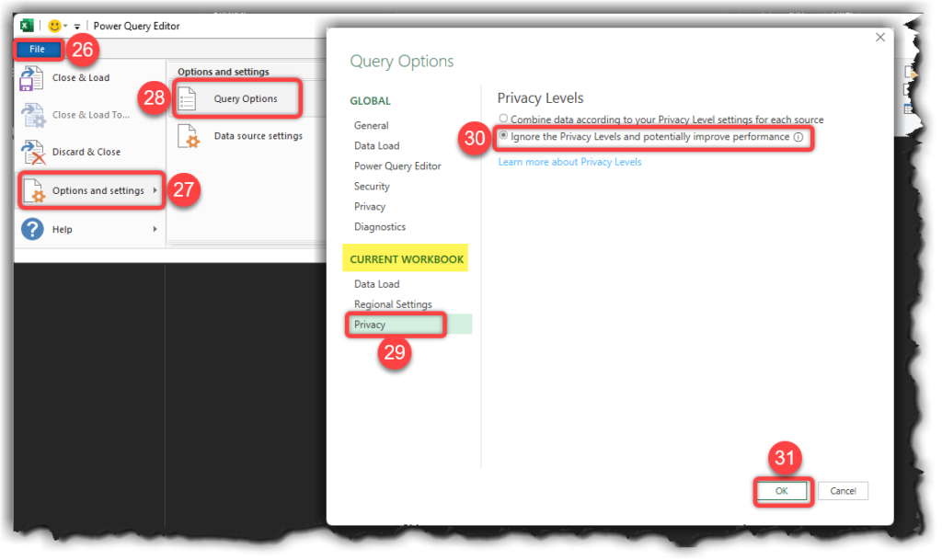The height and width of the screenshot is (560, 942).
Task: Click the Close & Load To icon
Action: (32, 115)
